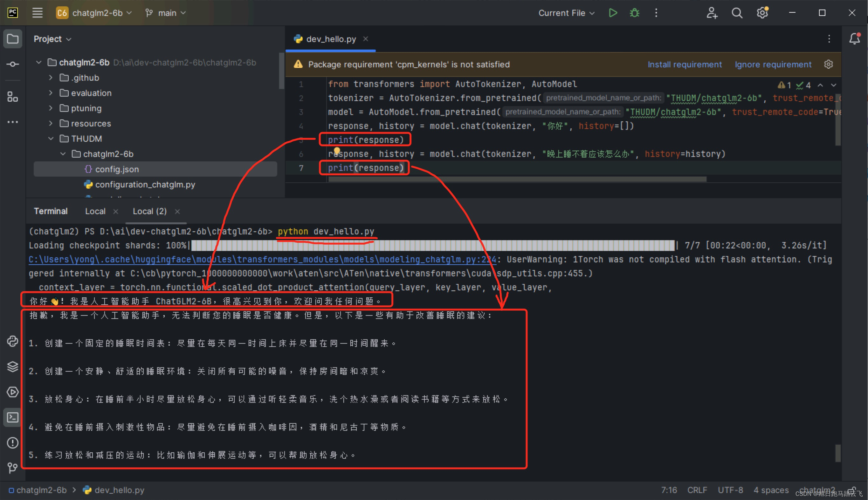Open Project tool window icon
The width and height of the screenshot is (868, 500).
[x=13, y=39]
